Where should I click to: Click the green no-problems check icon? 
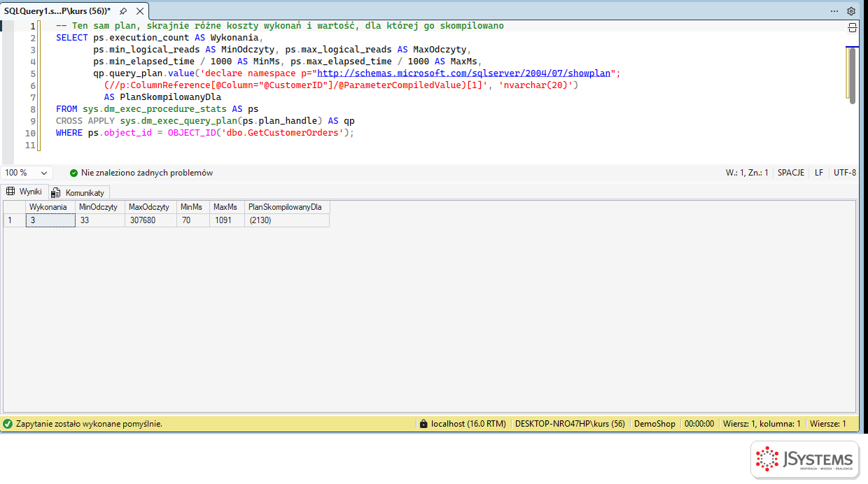pyautogui.click(x=73, y=173)
